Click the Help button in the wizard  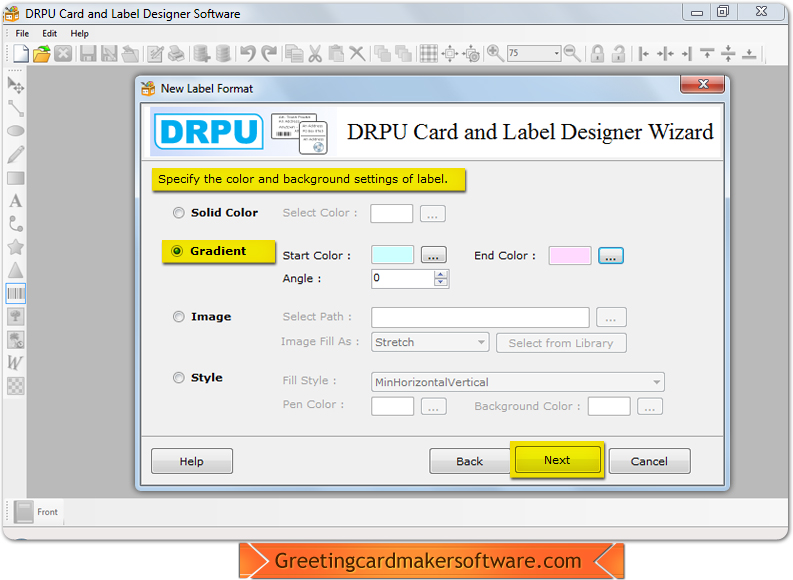(192, 461)
